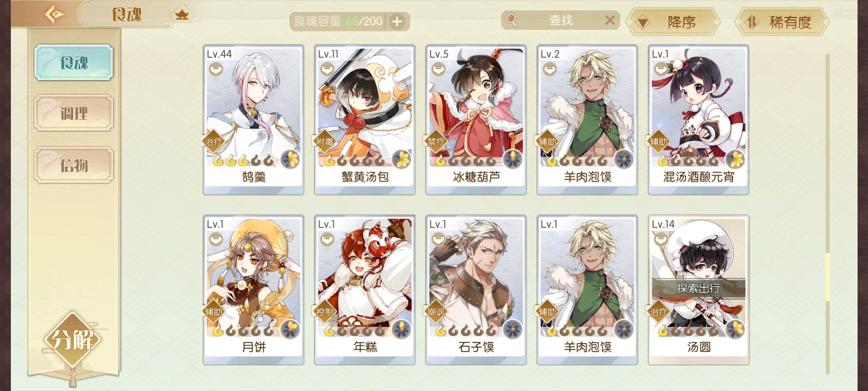
Task: Add more 食魂 capacity with plus icon
Action: pos(397,22)
